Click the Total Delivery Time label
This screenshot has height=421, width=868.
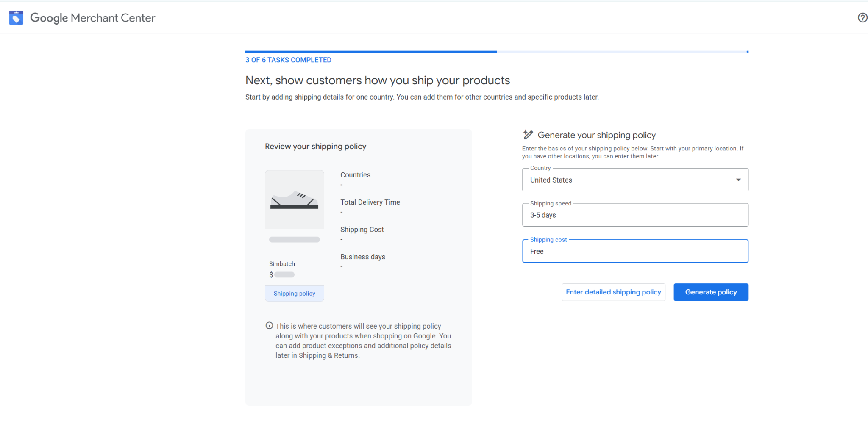tap(370, 202)
